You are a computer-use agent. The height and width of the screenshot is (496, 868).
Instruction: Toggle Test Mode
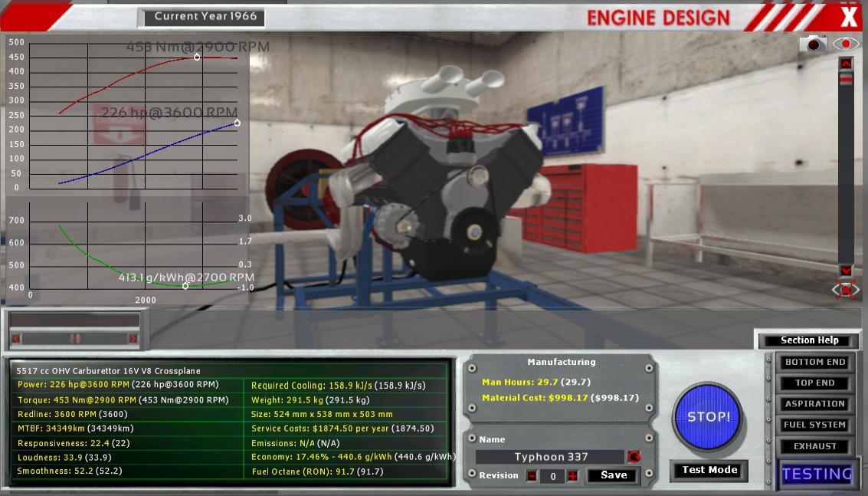click(x=709, y=470)
